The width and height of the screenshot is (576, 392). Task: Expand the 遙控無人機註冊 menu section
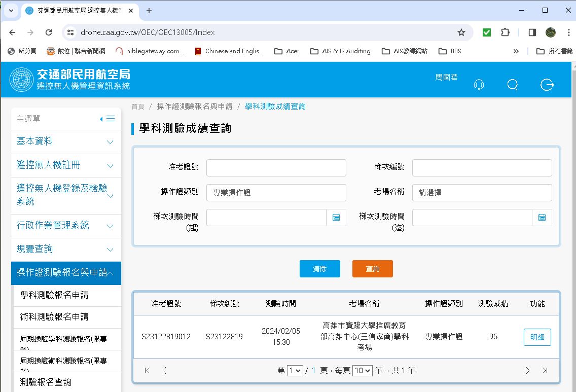[66, 165]
